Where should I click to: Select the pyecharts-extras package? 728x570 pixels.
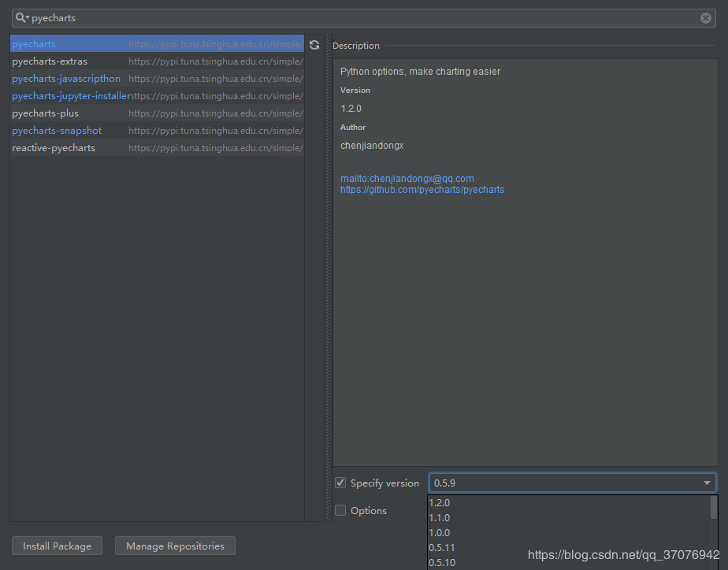157,61
